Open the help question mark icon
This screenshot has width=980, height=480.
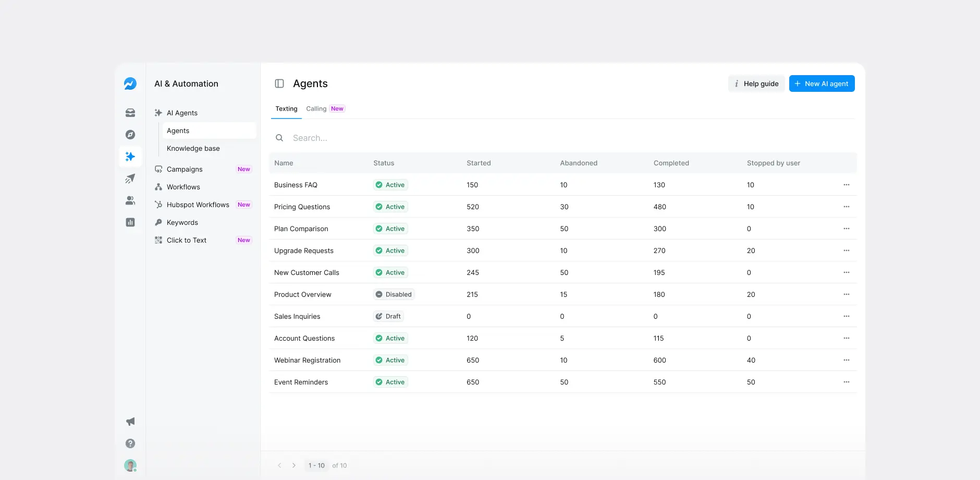(x=130, y=443)
